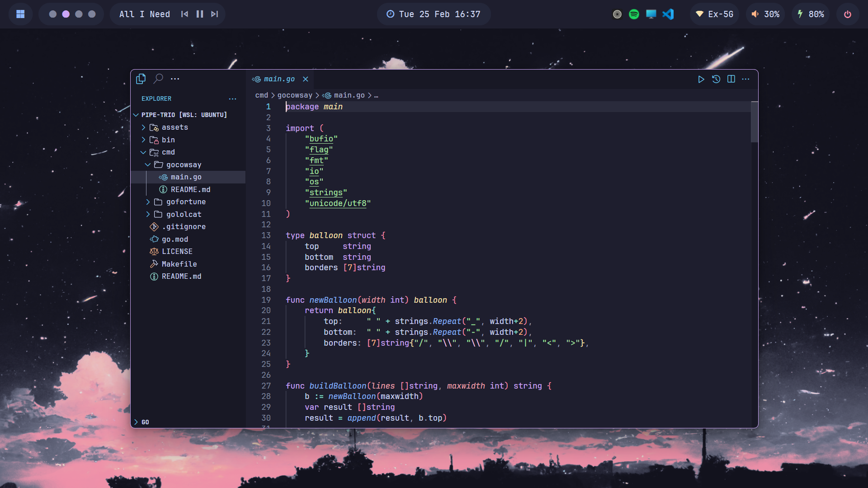Open the Search magnifier icon
Image resolution: width=868 pixels, height=488 pixels.
[158, 79]
